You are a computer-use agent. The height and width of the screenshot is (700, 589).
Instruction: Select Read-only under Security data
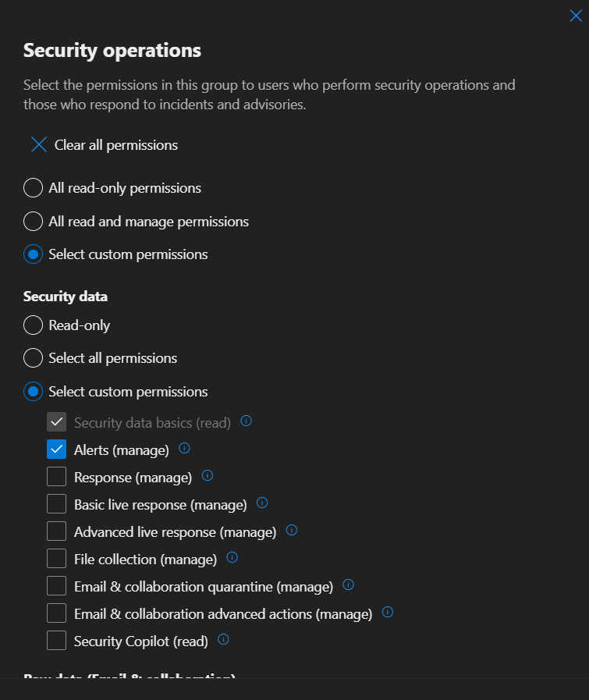(x=33, y=325)
